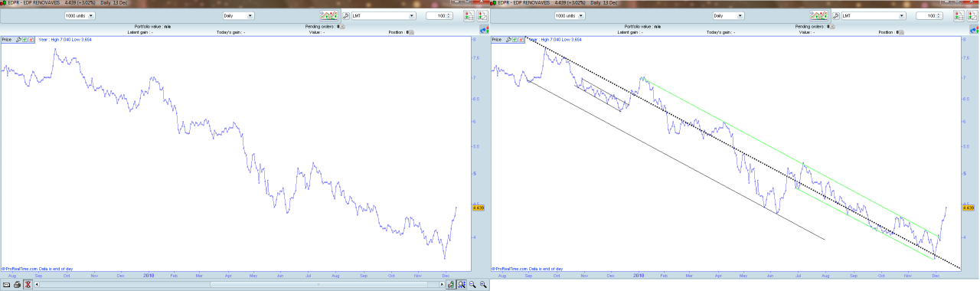This screenshot has height=291, width=980.
Task: Open the Daily timeframe dropdown in the right chart
Action: [x=728, y=15]
